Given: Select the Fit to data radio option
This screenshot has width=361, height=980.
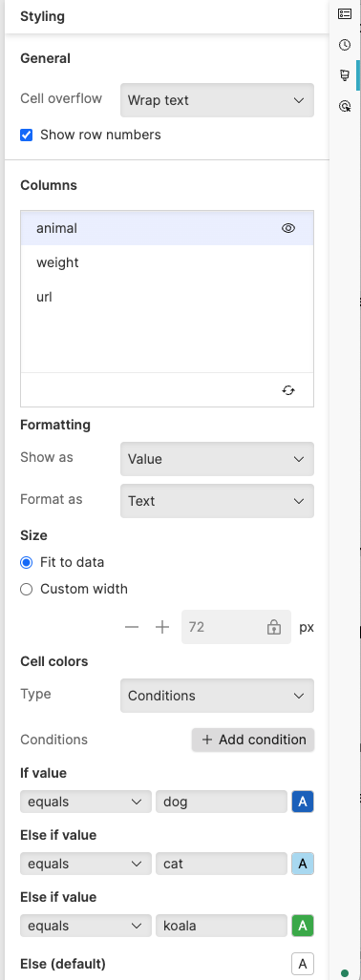Looking at the screenshot, I should (27, 562).
